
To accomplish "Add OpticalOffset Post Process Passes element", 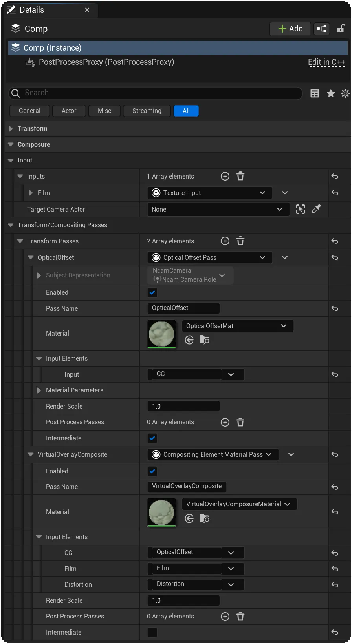I will tap(225, 422).
